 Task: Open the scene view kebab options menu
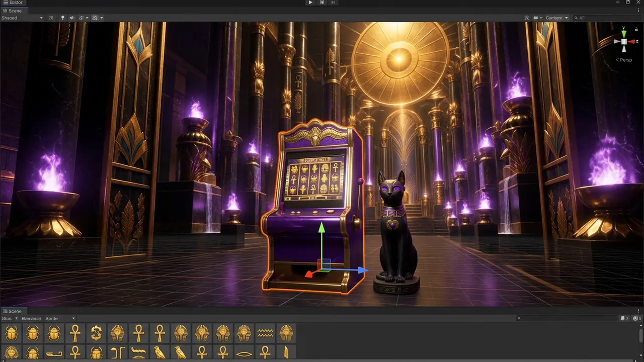click(638, 11)
